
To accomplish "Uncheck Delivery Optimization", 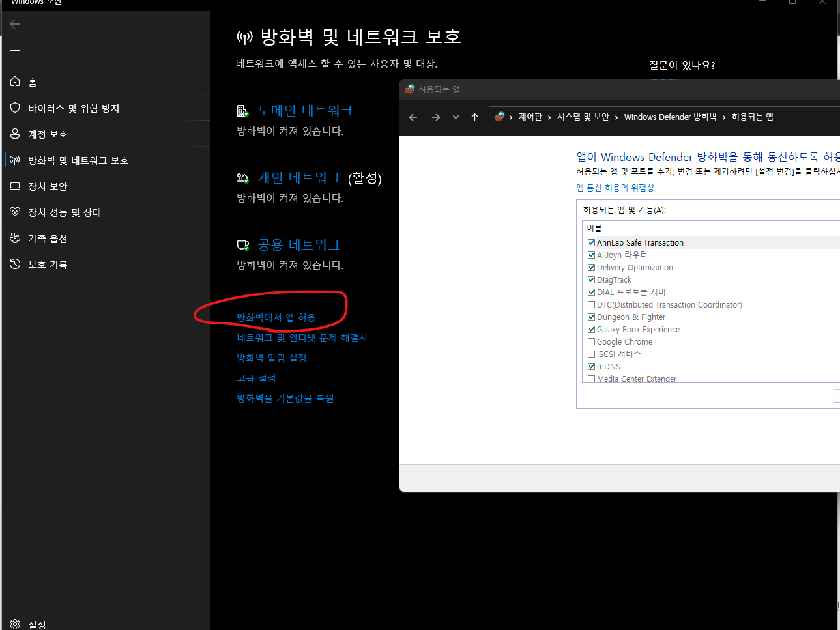I will click(591, 267).
